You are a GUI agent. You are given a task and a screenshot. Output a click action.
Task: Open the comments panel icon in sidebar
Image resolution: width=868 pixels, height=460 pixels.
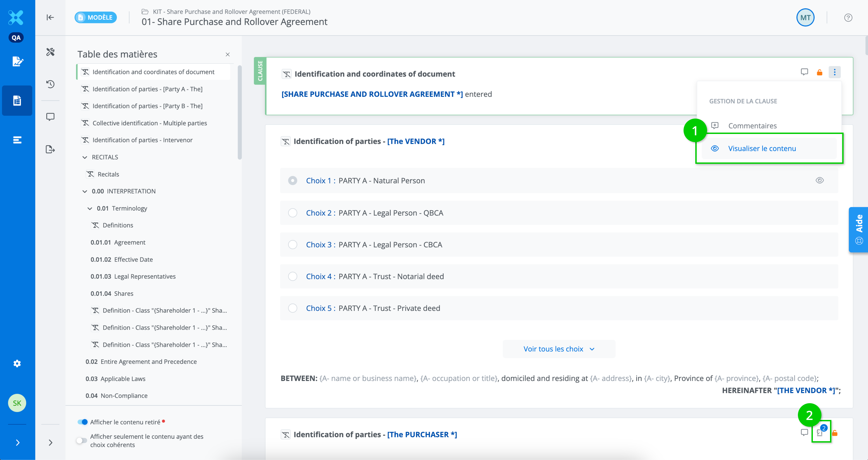(50, 117)
